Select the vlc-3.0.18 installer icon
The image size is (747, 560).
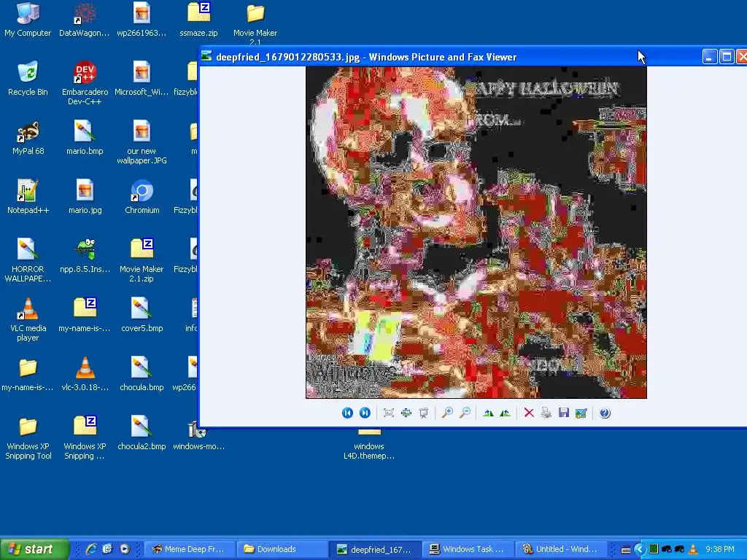coord(85,374)
